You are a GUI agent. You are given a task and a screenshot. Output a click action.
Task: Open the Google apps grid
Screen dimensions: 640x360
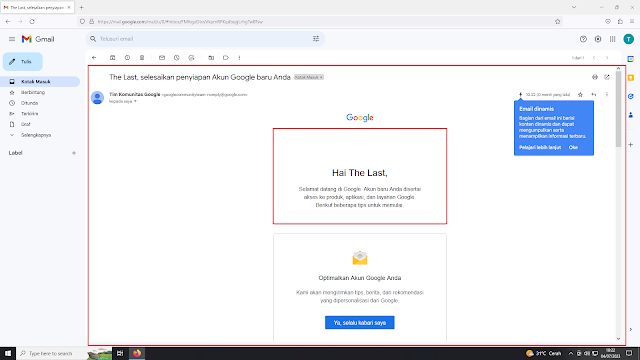[613, 39]
